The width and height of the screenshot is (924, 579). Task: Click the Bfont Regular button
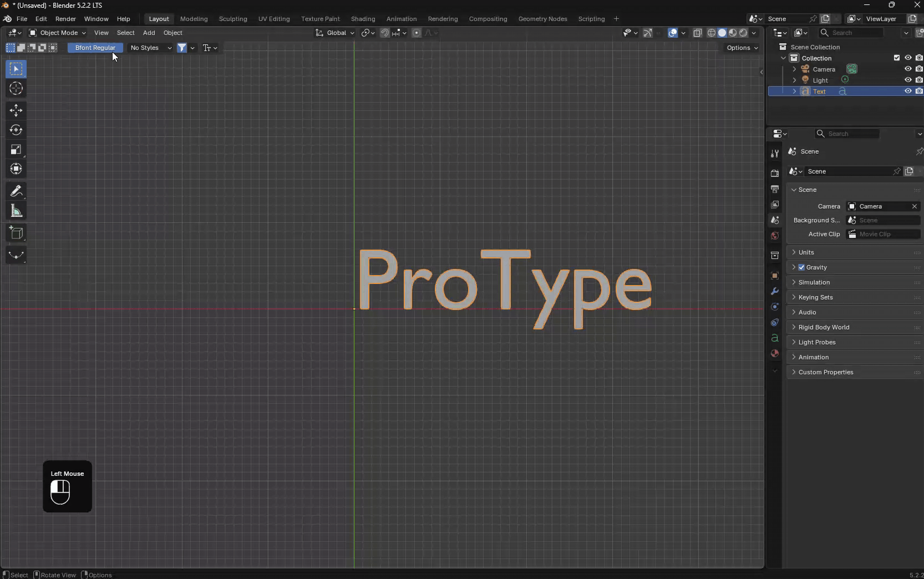point(95,48)
